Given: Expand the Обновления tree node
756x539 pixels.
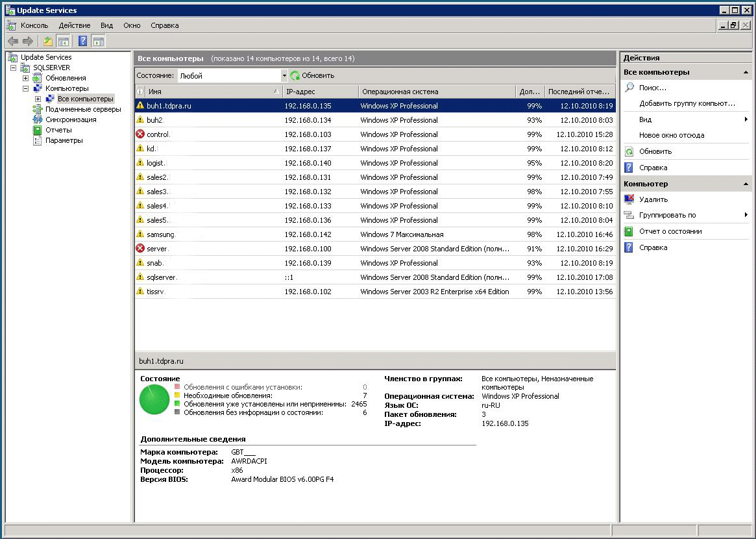Looking at the screenshot, I should click(26, 78).
